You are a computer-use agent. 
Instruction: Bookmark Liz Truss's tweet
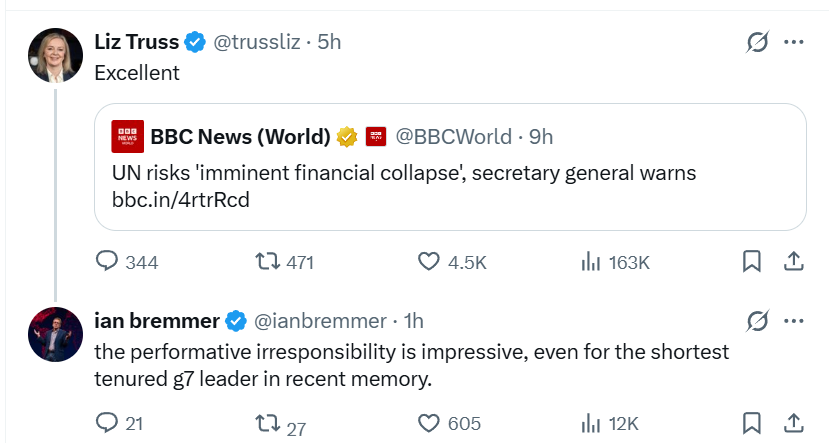pos(752,262)
